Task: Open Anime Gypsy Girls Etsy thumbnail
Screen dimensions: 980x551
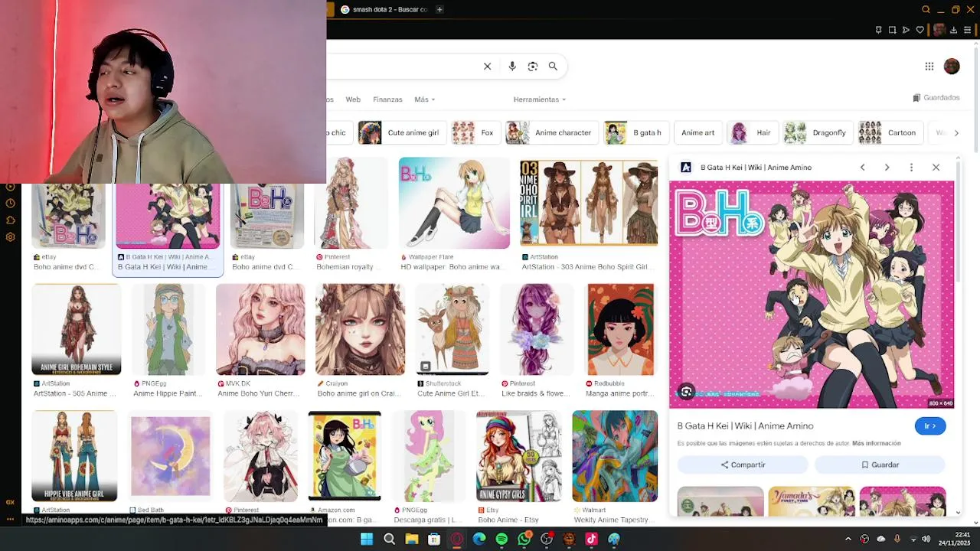Action: tap(519, 456)
